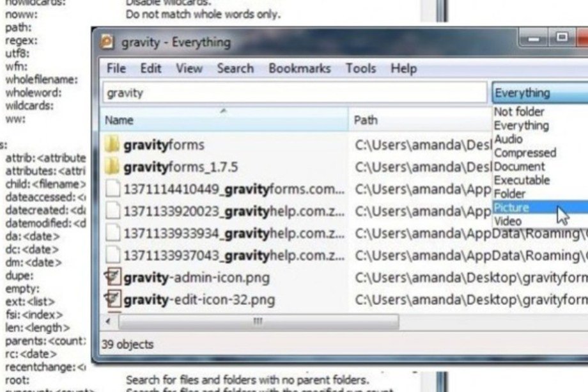The width and height of the screenshot is (588, 392).
Task: Click the Everything filter combo box
Action: [x=540, y=93]
